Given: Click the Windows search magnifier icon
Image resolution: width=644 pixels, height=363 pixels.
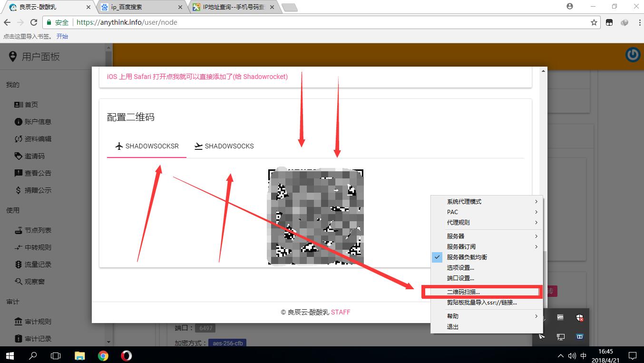Looking at the screenshot, I should pos(33,355).
